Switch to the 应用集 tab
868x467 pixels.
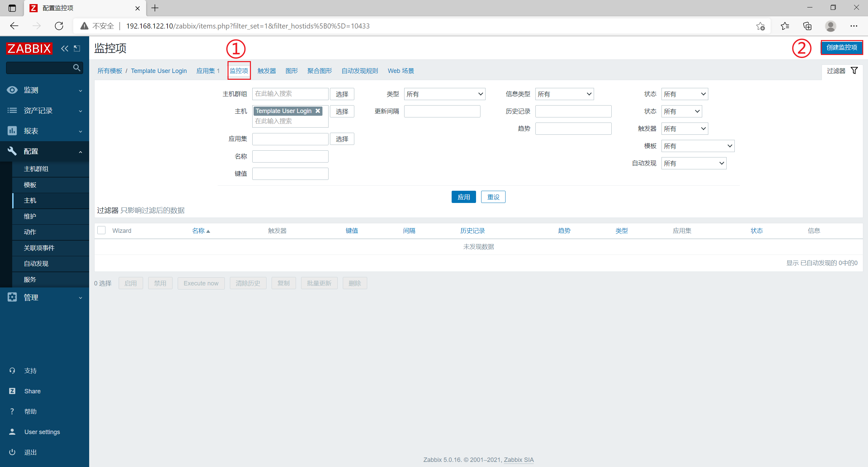click(x=205, y=71)
